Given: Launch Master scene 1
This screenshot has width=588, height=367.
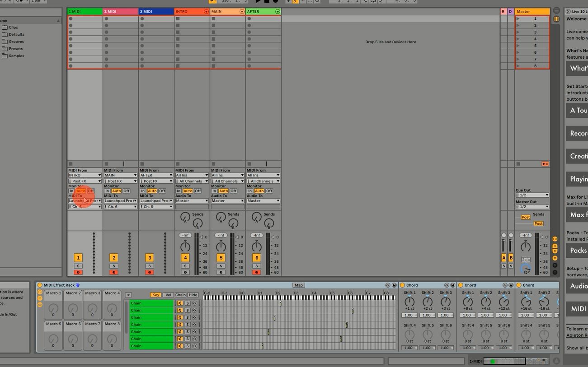Looking at the screenshot, I should (x=518, y=19).
